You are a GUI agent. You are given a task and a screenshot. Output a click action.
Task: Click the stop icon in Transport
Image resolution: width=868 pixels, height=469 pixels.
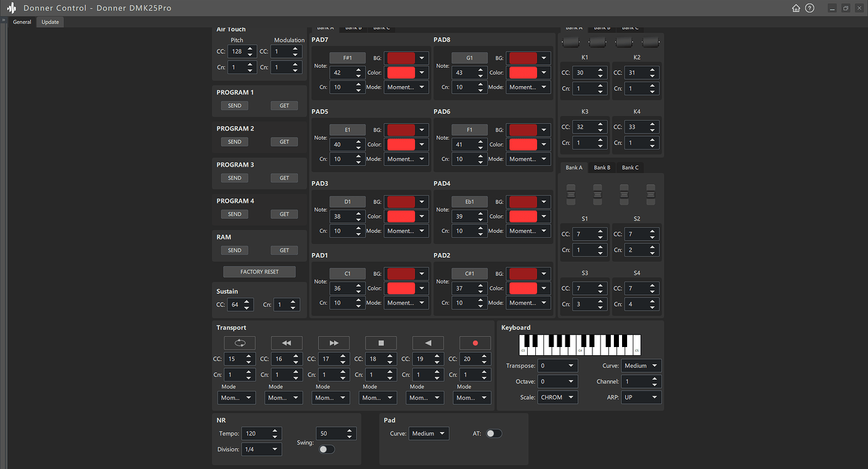pyautogui.click(x=381, y=343)
